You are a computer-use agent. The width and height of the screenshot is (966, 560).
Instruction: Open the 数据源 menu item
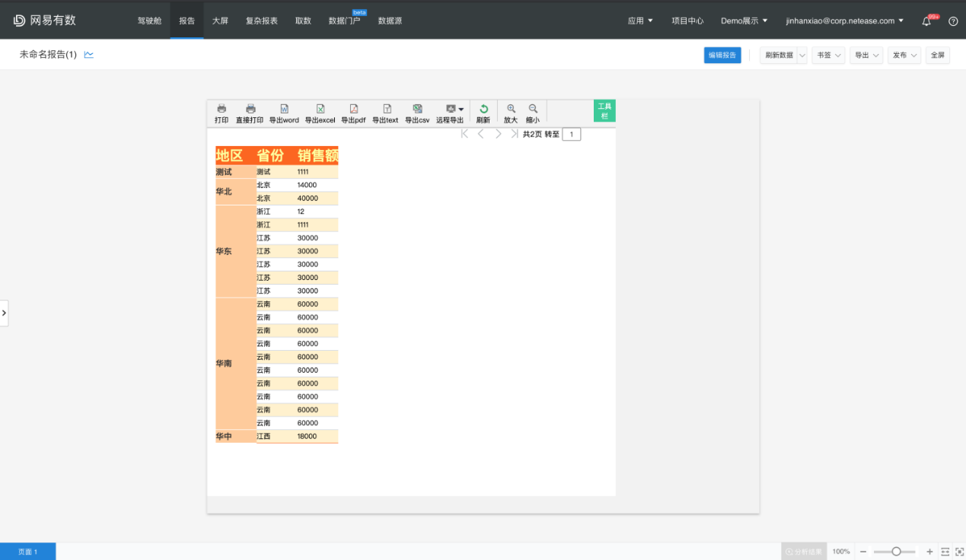pyautogui.click(x=390, y=21)
